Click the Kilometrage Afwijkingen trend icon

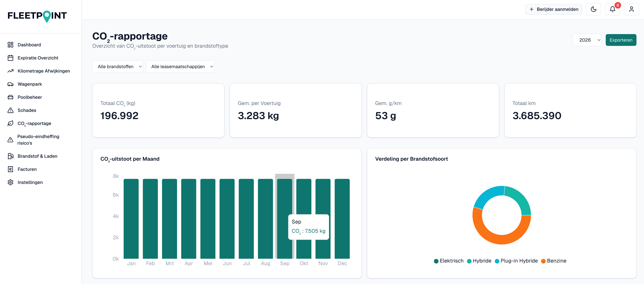[x=10, y=71]
